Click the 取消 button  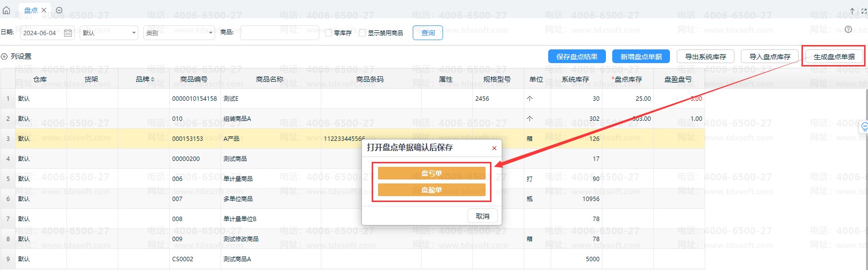[x=482, y=216]
